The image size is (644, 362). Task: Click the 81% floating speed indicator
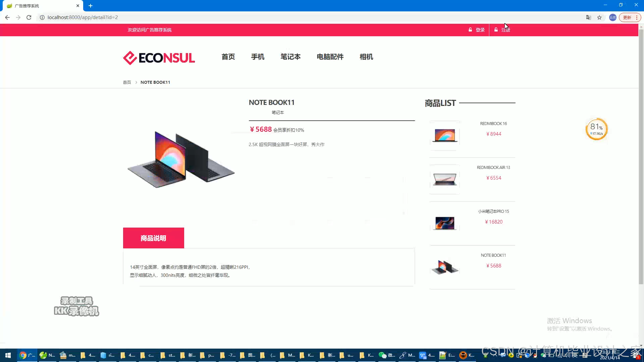coord(597,129)
